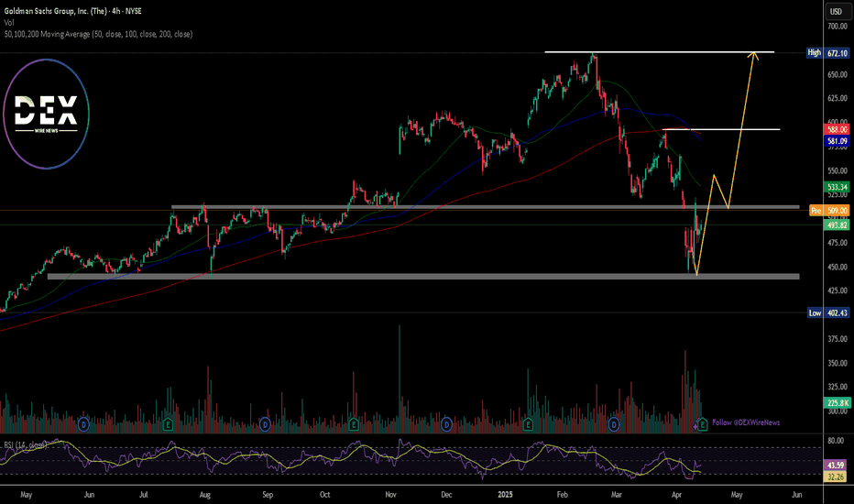Click the 225.8K volume label
The image size is (854, 504).
coord(838,403)
